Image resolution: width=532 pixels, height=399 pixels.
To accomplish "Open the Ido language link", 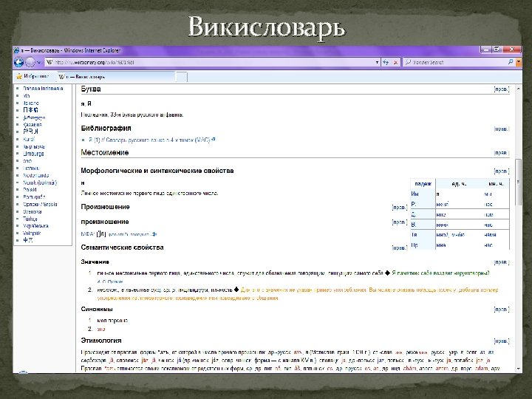I will pos(26,96).
